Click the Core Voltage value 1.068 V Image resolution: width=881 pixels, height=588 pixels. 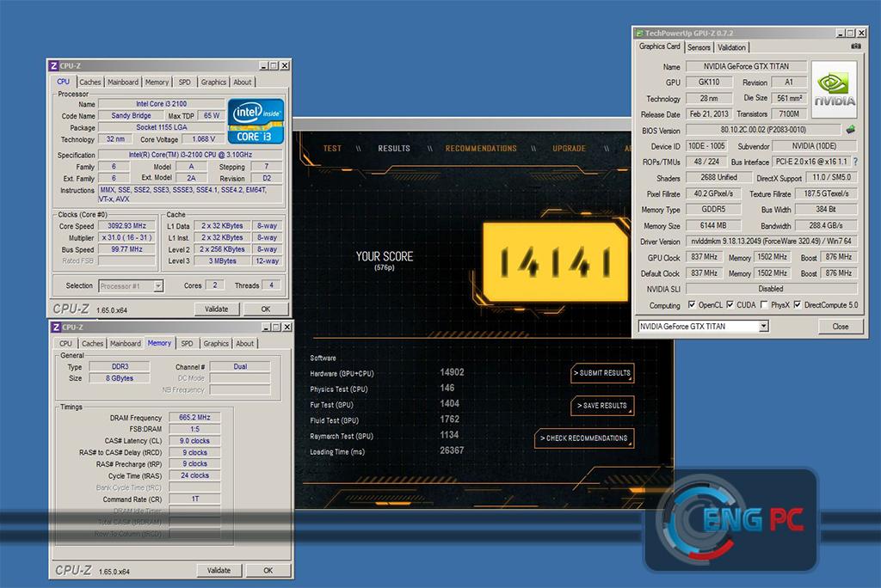click(x=203, y=139)
